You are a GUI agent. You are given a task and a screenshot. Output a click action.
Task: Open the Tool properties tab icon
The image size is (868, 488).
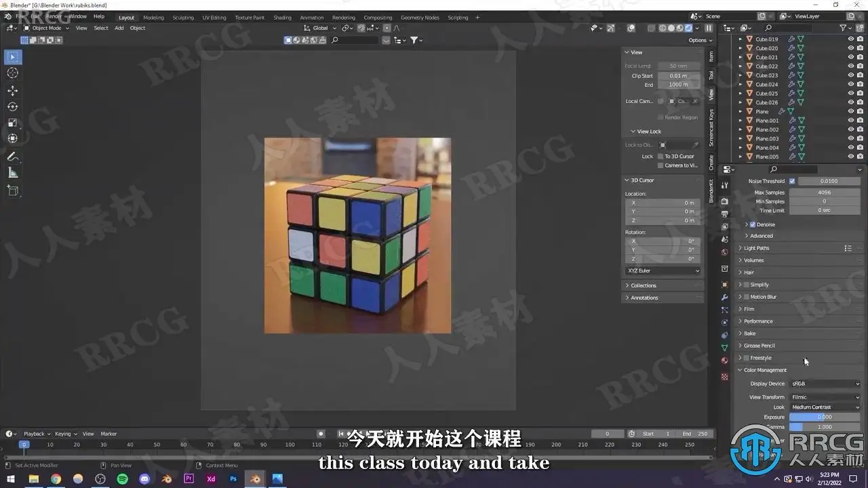click(724, 185)
